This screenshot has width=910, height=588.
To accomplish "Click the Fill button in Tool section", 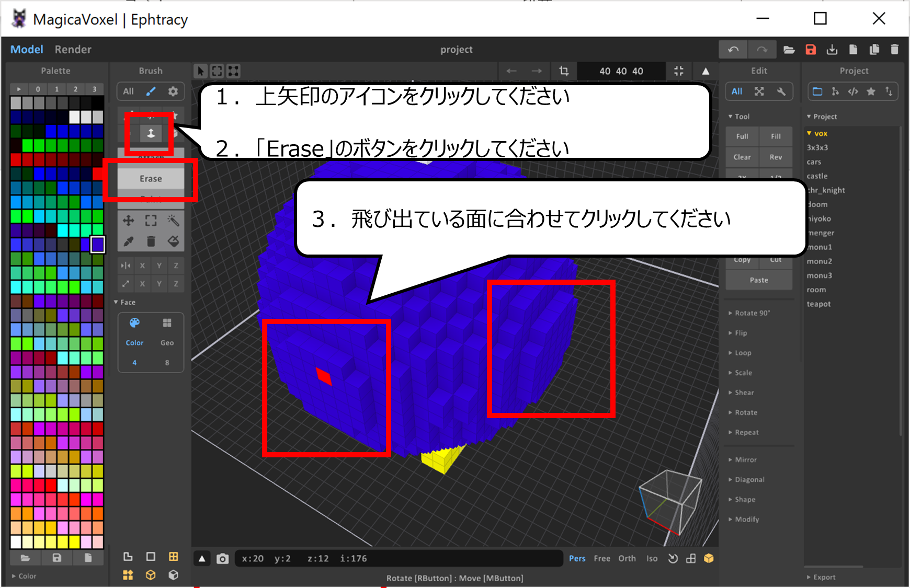I will click(x=776, y=136).
